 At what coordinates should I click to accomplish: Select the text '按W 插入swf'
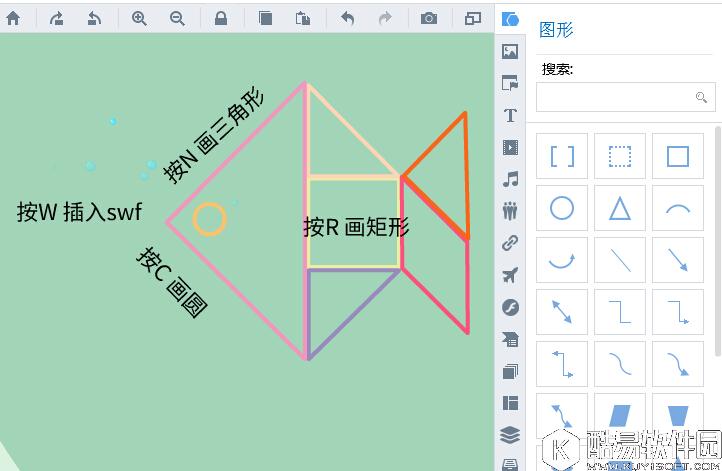(79, 212)
